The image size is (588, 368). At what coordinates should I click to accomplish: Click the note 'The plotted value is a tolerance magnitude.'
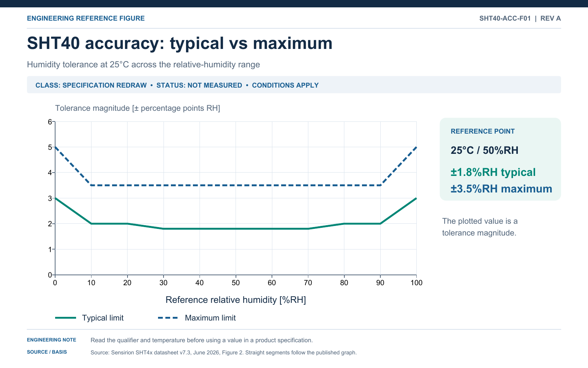[480, 227]
